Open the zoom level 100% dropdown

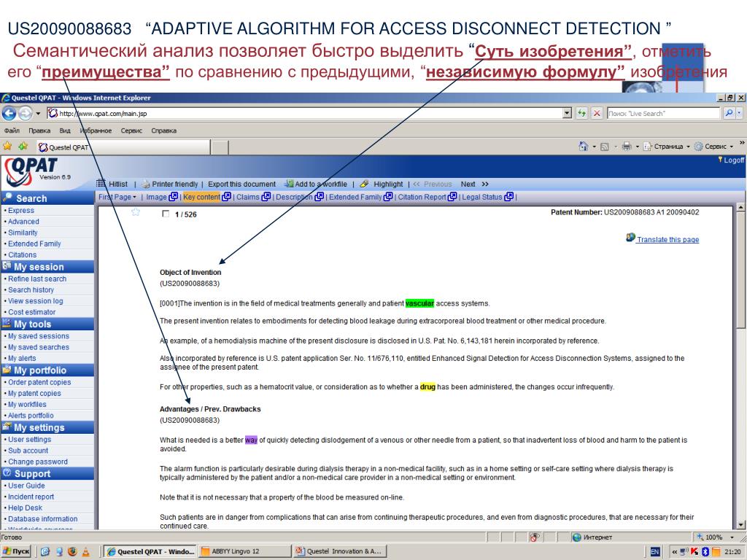point(732,537)
